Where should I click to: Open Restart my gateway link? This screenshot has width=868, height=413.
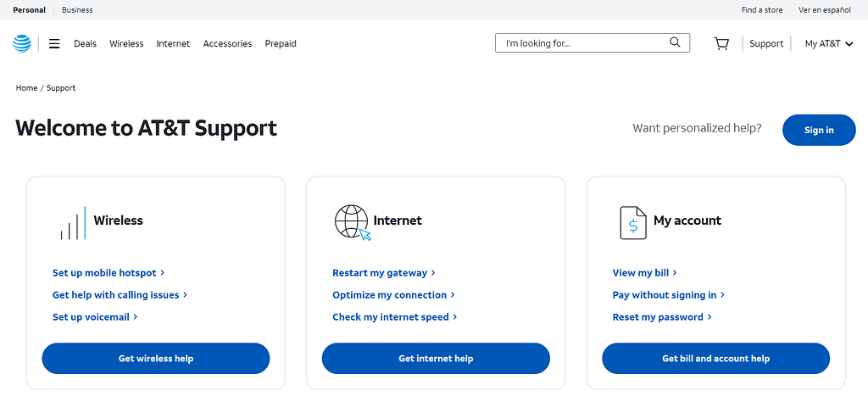pos(384,273)
